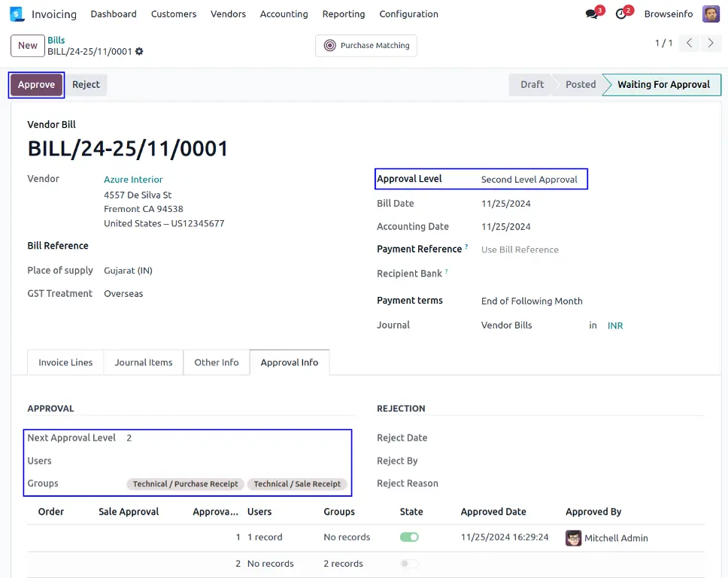Show the Payment Reference help tooltip
Screen dimensions: 728x578
pyautogui.click(x=466, y=247)
